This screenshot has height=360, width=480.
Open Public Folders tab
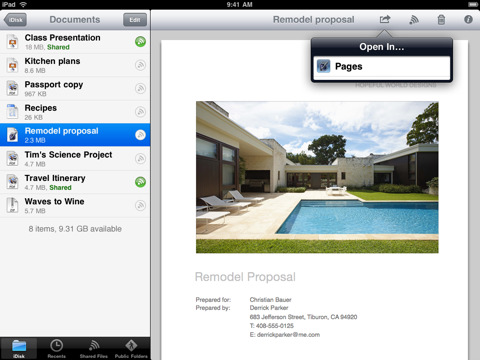point(131,349)
